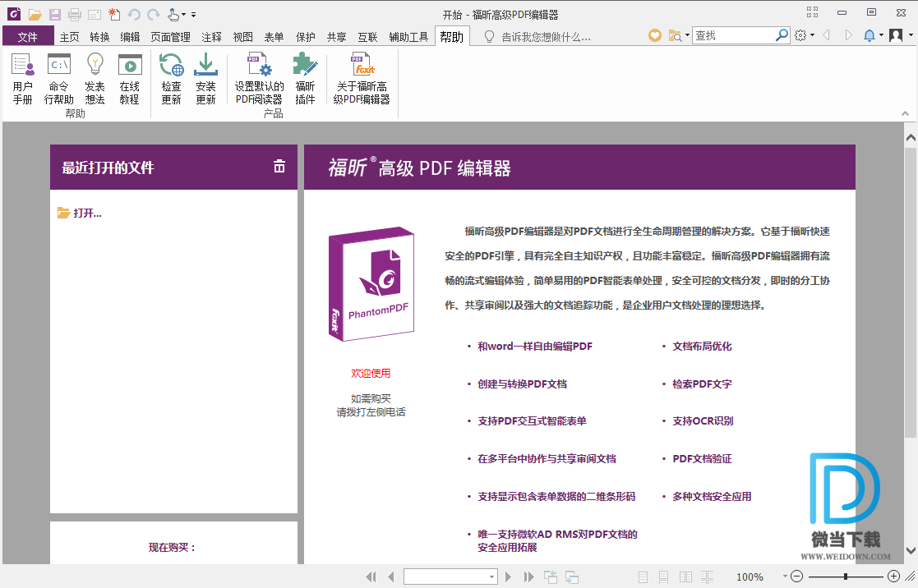Open the page number dropdown in status bar
Viewport: 918px width, 588px height.
pos(491,577)
